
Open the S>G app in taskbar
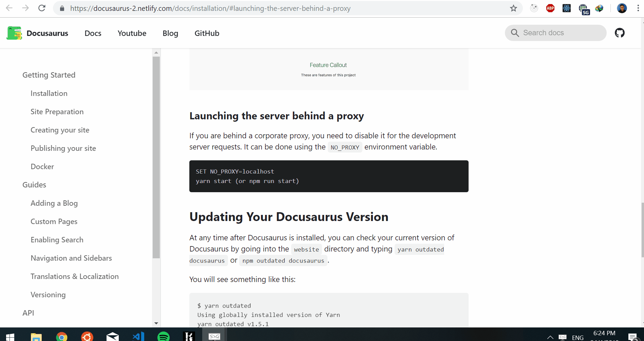coord(214,336)
